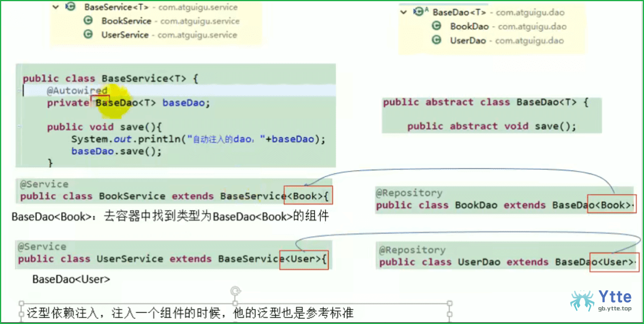Click the @Autowired annotation line
Viewport: 644px width, 324px height.
tap(77, 90)
